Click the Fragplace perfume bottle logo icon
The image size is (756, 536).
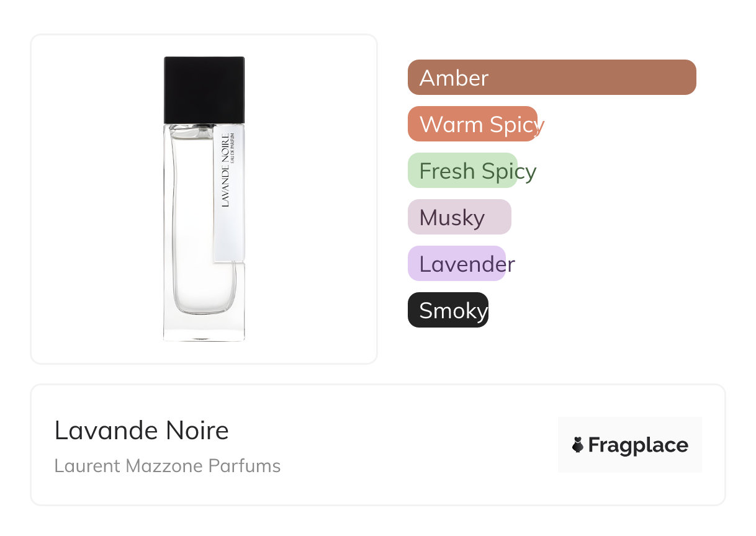point(578,445)
